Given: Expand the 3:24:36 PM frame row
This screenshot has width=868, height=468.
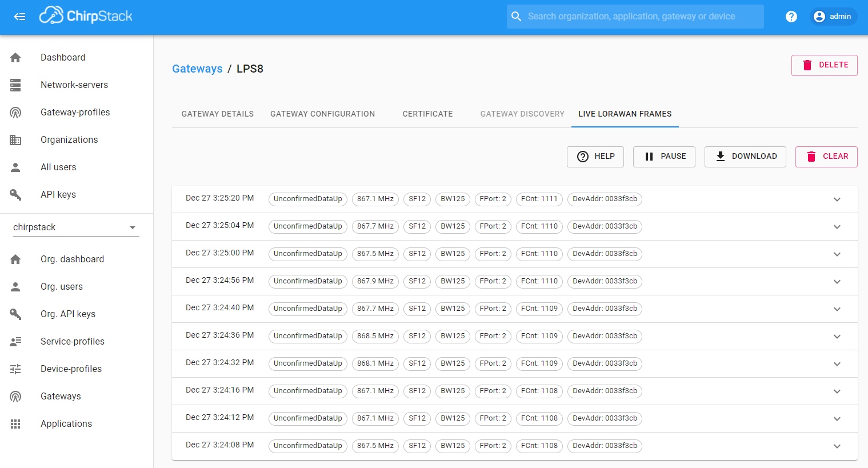Looking at the screenshot, I should pyautogui.click(x=837, y=337).
